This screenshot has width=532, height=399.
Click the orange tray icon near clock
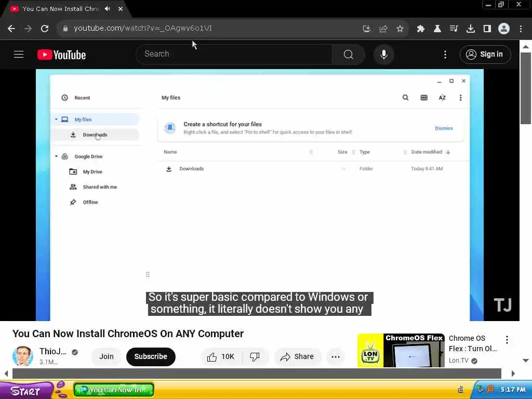(490, 389)
